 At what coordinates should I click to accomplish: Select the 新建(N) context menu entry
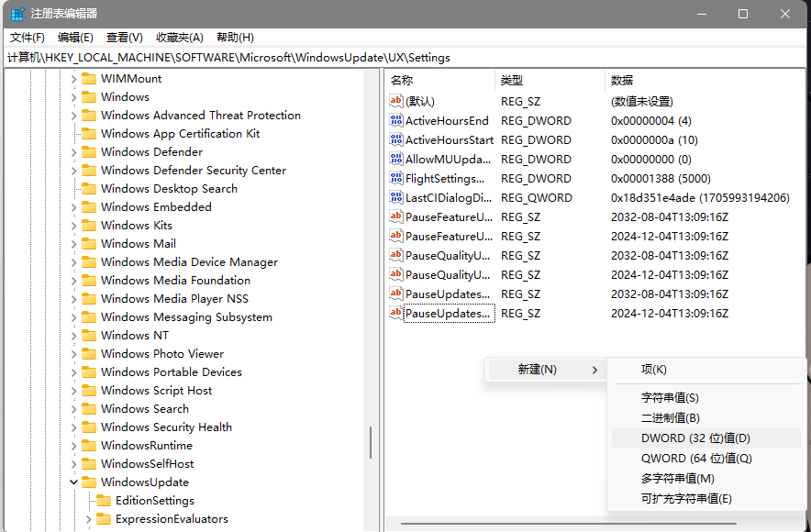click(546, 370)
